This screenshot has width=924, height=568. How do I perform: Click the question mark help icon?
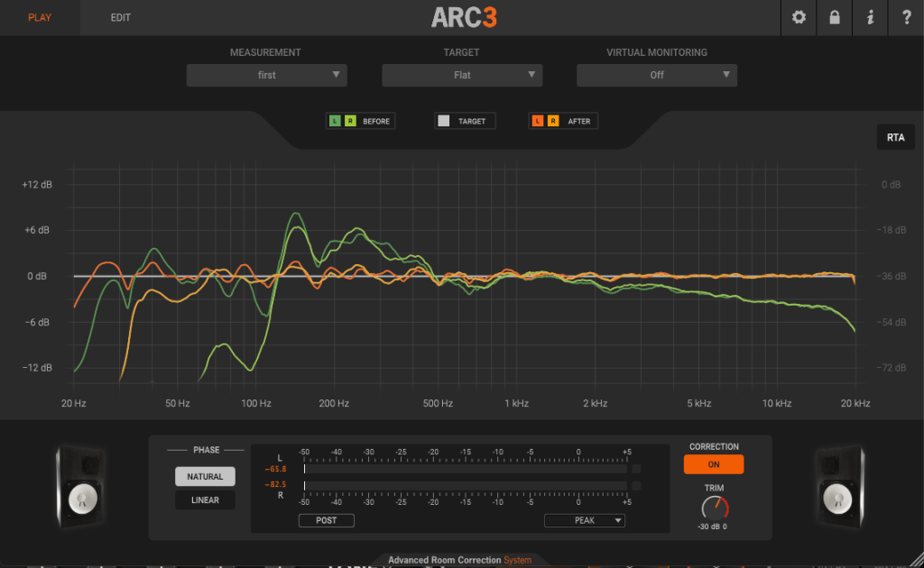tap(905, 18)
